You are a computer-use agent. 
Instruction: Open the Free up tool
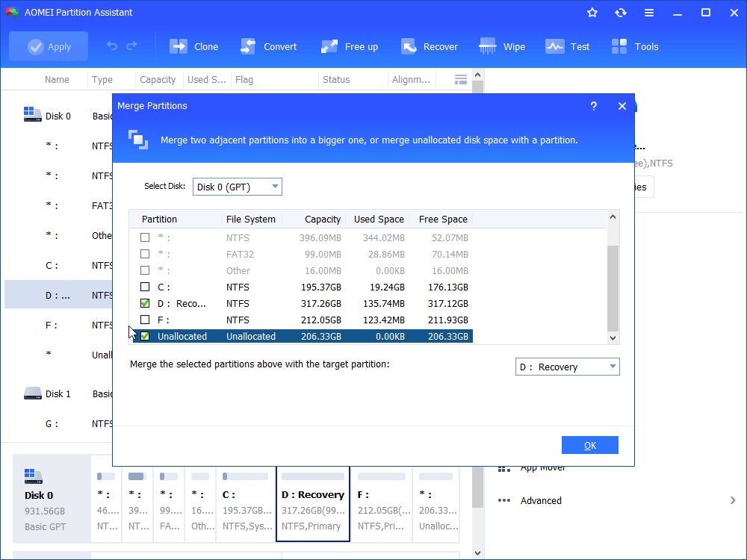pos(350,46)
